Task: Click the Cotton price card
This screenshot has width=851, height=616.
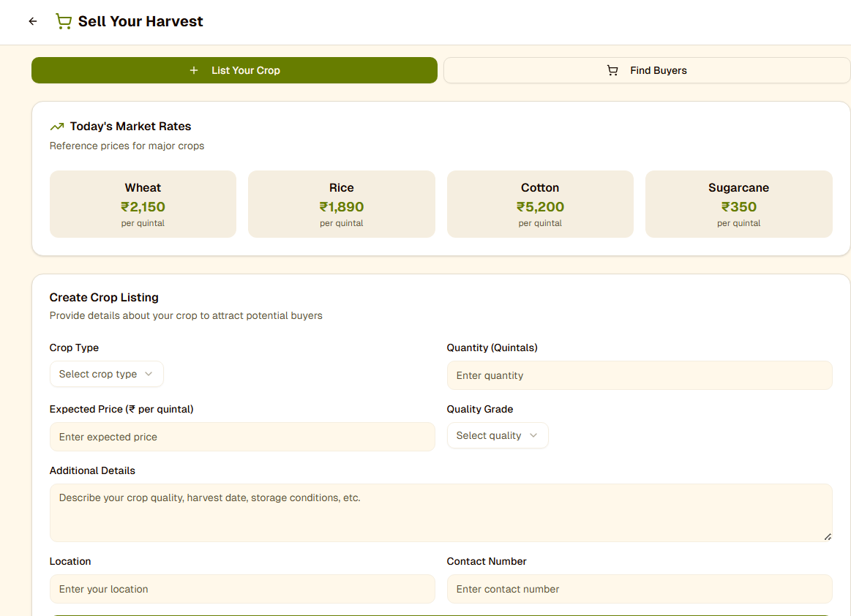Action: coord(540,204)
